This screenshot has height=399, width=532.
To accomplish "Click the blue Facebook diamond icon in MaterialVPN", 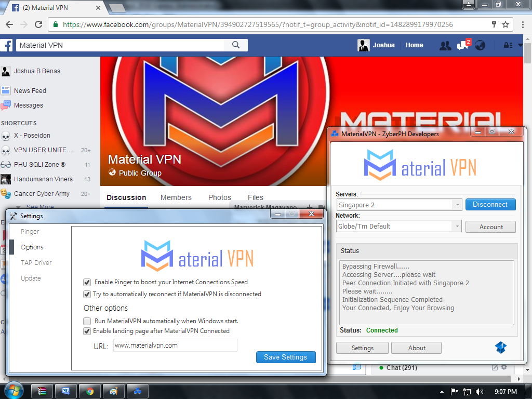I will [x=501, y=348].
